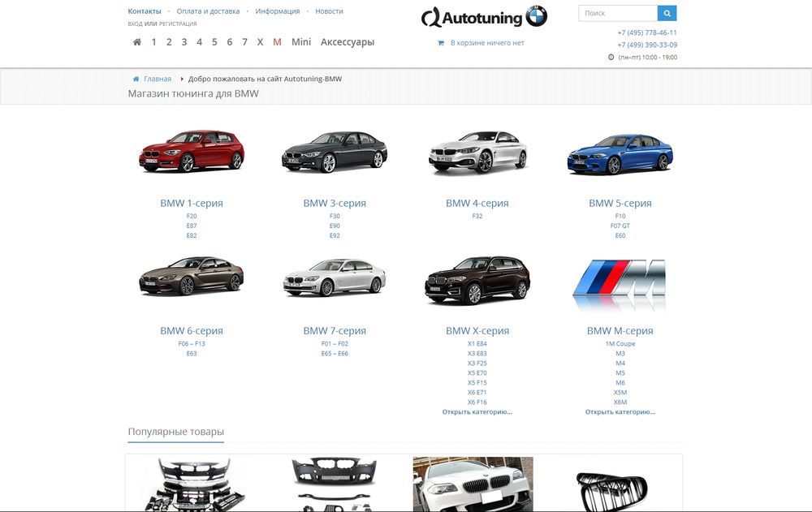Open the BMW 1-серия category title
Image resolution: width=812 pixels, height=512 pixels.
tap(192, 204)
